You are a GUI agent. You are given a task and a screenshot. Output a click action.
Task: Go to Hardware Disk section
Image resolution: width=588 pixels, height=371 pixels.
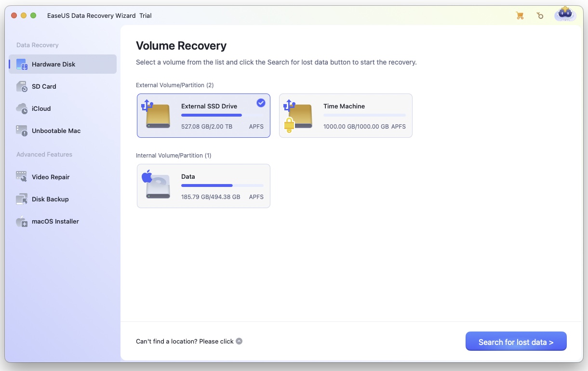[x=63, y=64]
